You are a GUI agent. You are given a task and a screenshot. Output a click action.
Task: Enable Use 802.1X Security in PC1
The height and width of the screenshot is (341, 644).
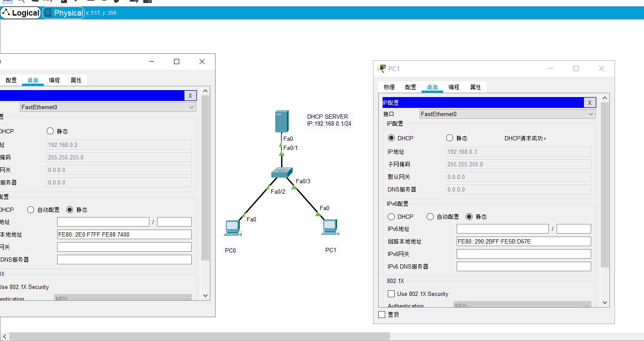[391, 294]
